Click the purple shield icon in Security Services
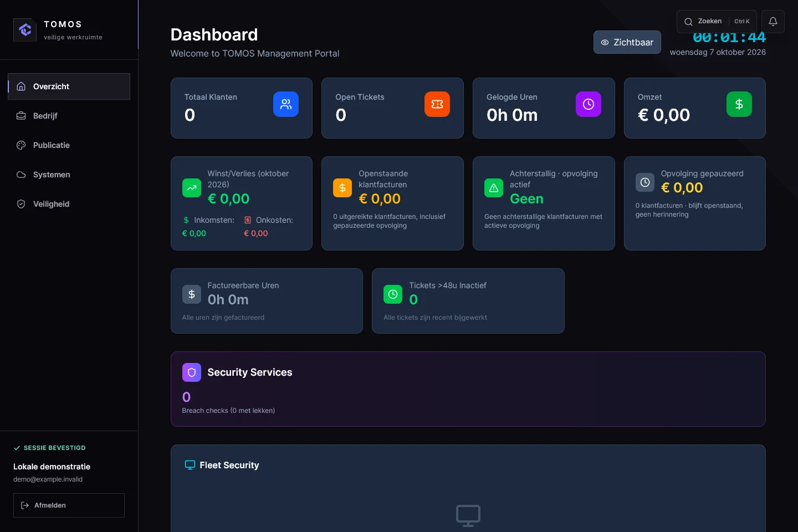Image resolution: width=798 pixels, height=532 pixels. (192, 372)
